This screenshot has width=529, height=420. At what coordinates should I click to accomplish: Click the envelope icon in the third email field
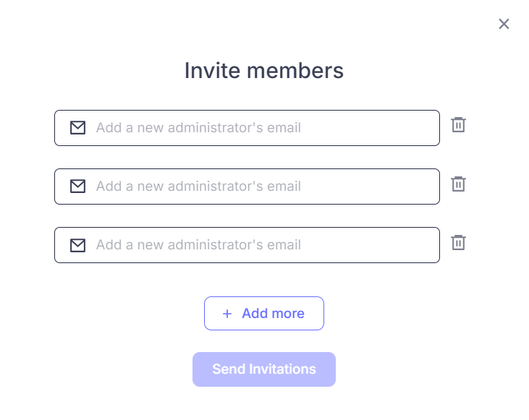point(77,245)
